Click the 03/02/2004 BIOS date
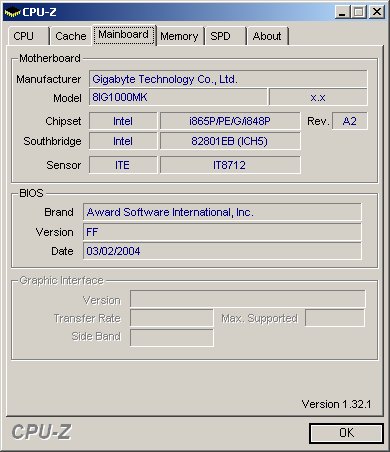 coord(222,251)
